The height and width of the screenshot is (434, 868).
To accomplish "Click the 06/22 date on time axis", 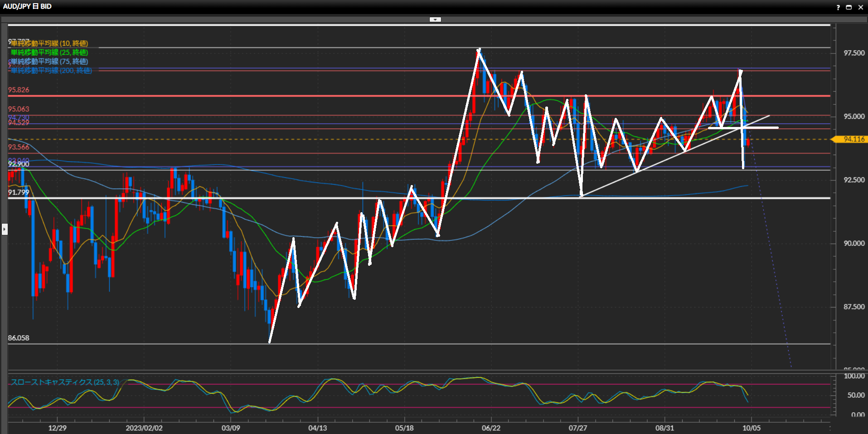I will pyautogui.click(x=491, y=428).
